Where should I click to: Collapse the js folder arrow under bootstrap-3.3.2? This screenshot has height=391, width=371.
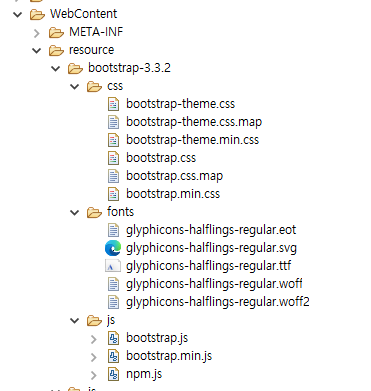click(74, 320)
